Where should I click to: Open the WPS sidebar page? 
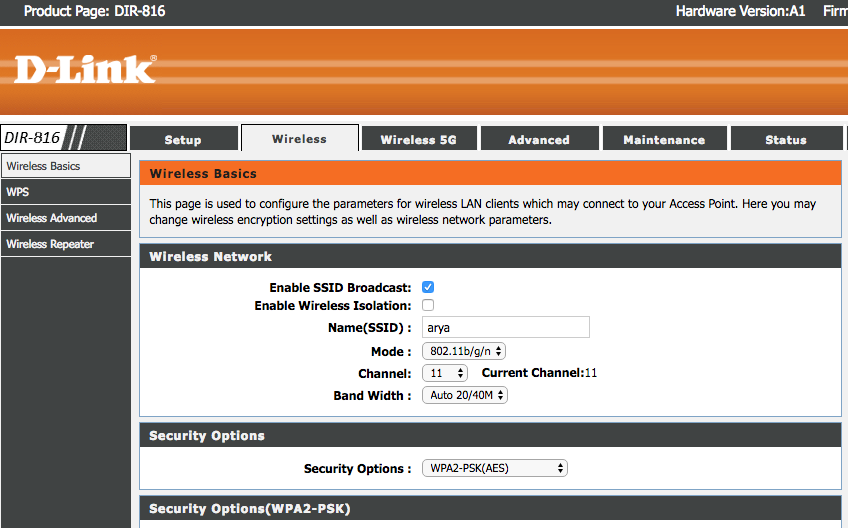pyautogui.click(x=65, y=192)
